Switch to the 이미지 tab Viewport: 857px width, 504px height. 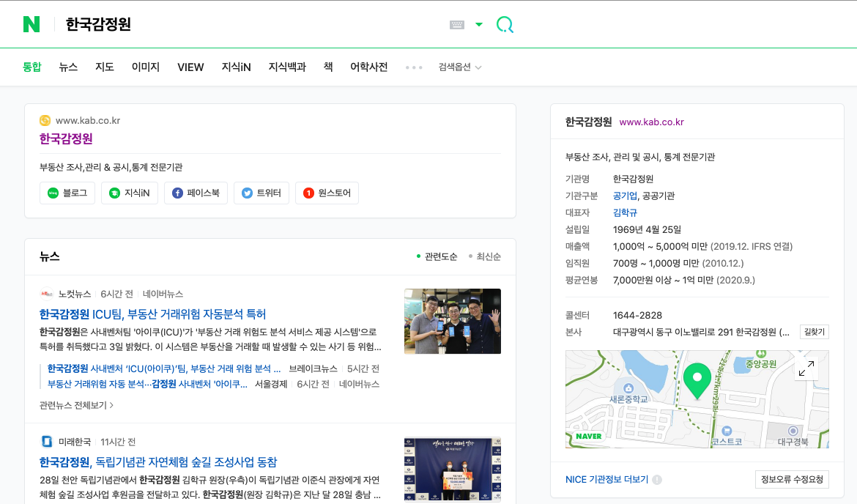(145, 67)
